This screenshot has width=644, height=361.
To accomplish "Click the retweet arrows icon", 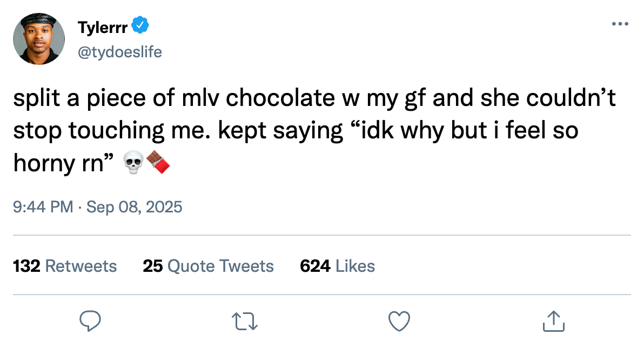I will click(244, 321).
